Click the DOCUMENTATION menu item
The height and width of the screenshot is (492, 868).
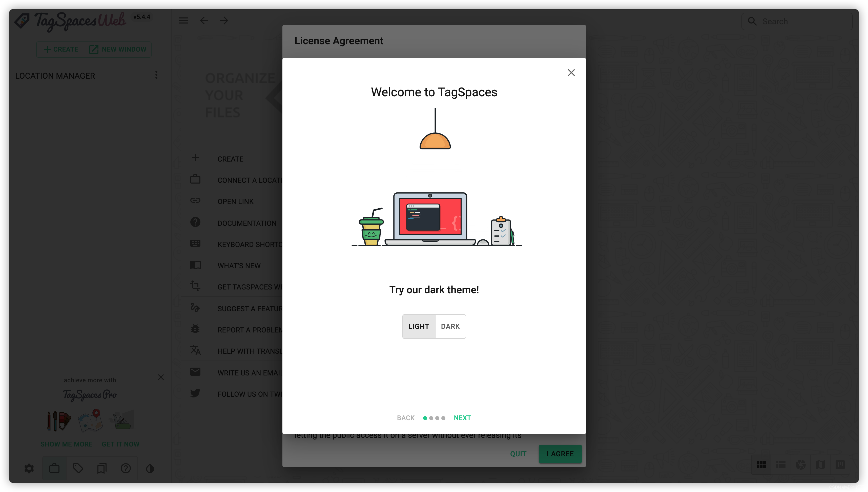[x=247, y=223]
